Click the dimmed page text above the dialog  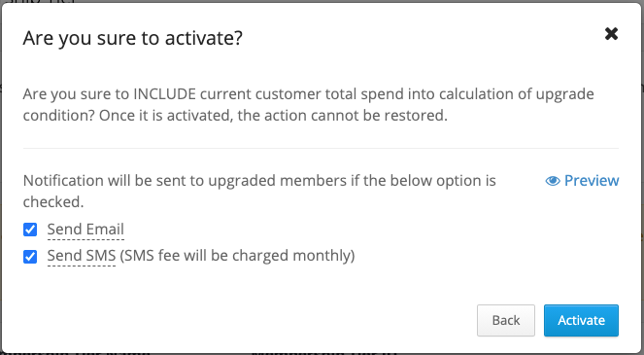(x=39, y=1)
